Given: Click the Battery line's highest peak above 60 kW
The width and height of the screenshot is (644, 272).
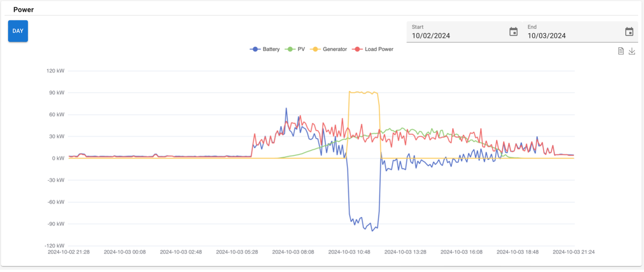Looking at the screenshot, I should [286, 108].
